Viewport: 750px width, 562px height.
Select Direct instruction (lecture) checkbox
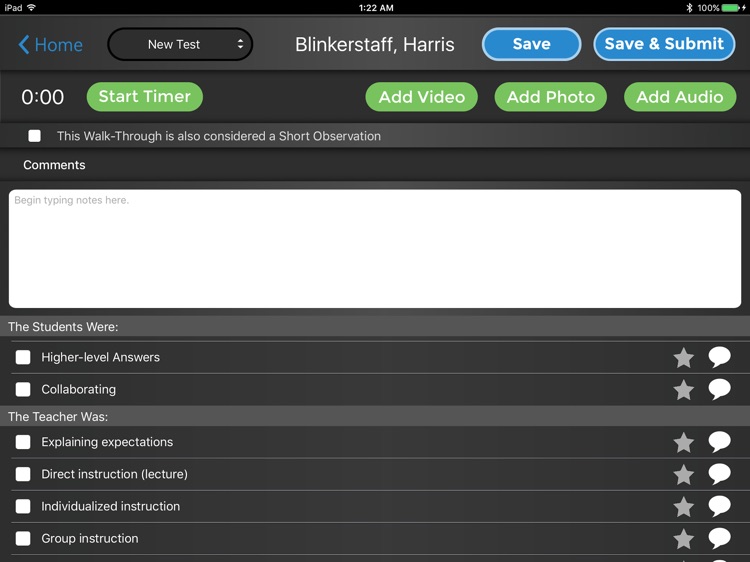(23, 474)
